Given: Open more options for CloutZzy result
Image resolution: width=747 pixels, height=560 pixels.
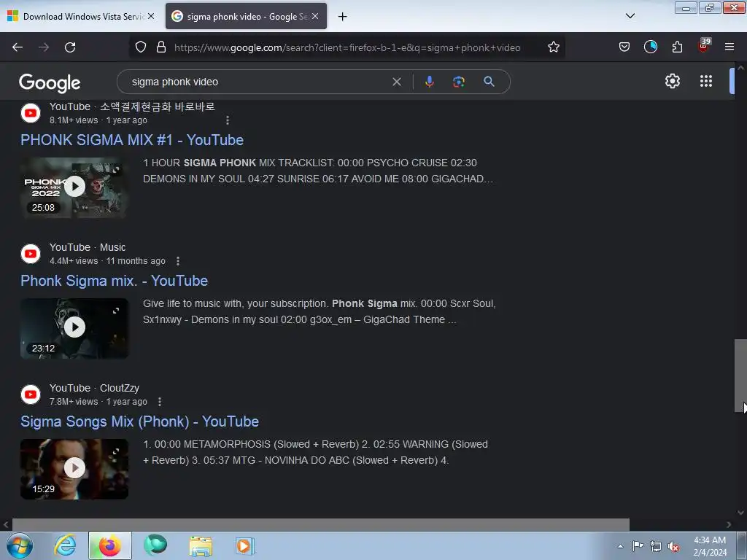Looking at the screenshot, I should pos(160,402).
